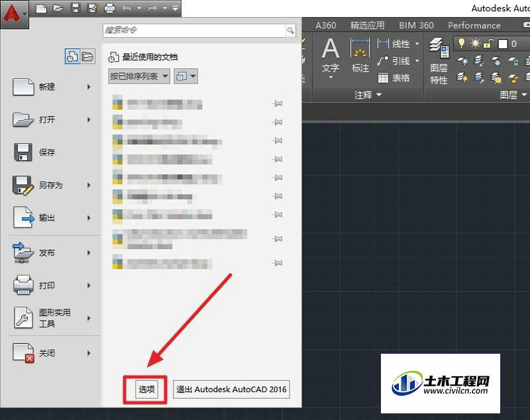Switch to Open Documents view
Screen dimensions: 530x420
(87, 56)
